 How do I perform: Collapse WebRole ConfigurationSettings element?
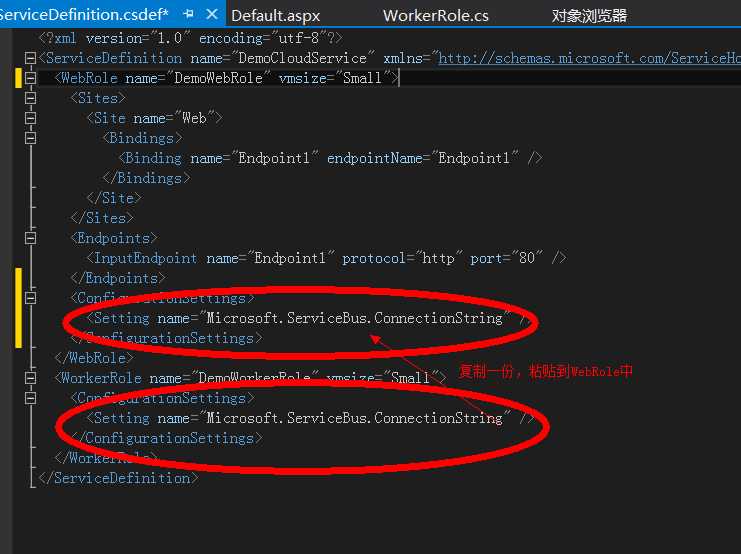[x=30, y=298]
